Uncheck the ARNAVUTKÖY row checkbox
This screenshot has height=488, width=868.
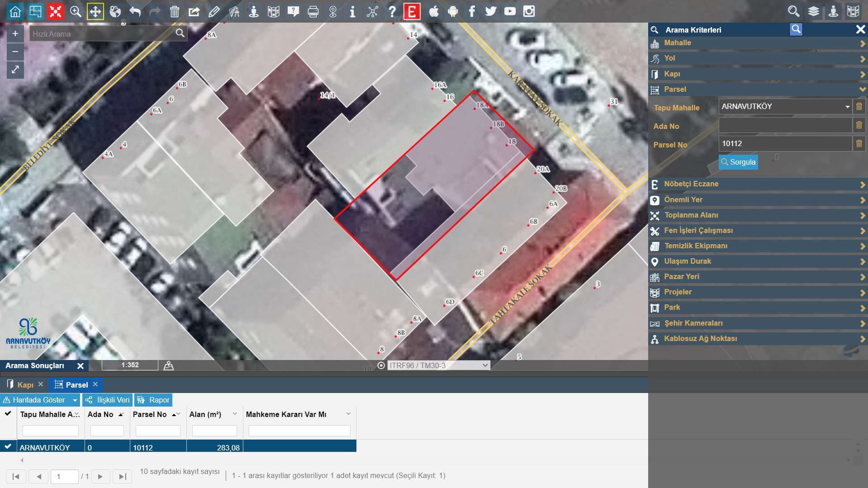(8, 446)
